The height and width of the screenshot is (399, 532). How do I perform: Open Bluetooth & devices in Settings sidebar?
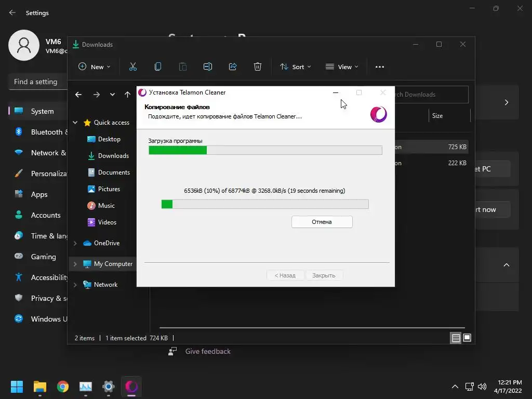(x=38, y=132)
